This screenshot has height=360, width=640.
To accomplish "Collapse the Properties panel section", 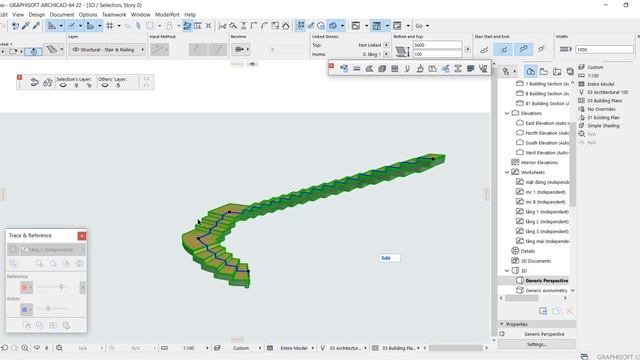I will [502, 324].
